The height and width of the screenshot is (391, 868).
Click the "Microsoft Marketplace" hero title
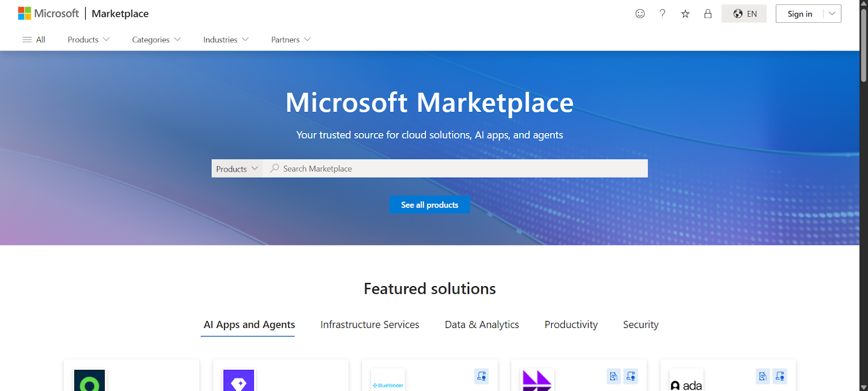point(430,102)
